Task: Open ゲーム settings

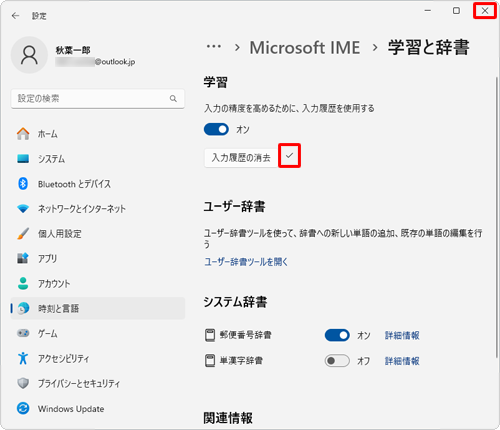Action: click(98, 333)
